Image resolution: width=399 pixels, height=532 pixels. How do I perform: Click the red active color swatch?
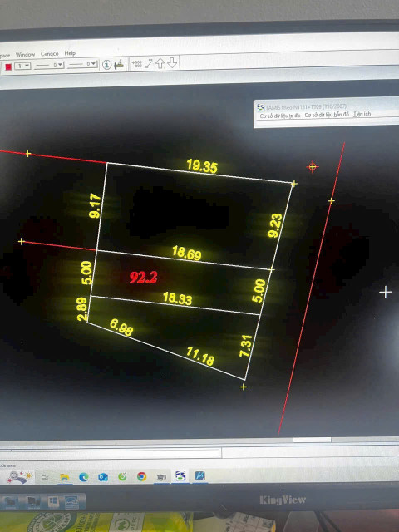pyautogui.click(x=8, y=66)
